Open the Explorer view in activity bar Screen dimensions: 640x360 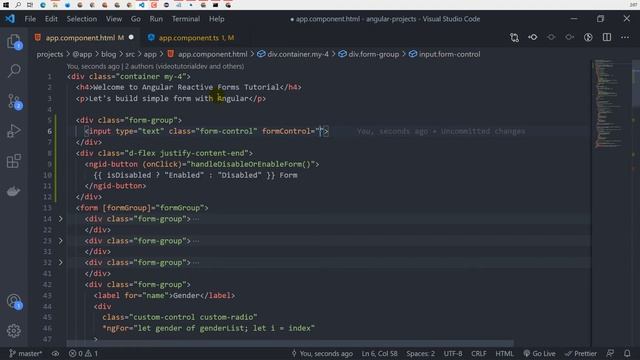(x=13, y=42)
